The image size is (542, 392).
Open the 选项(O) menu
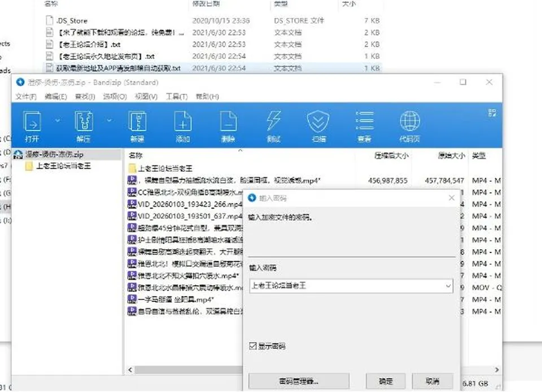click(x=115, y=97)
